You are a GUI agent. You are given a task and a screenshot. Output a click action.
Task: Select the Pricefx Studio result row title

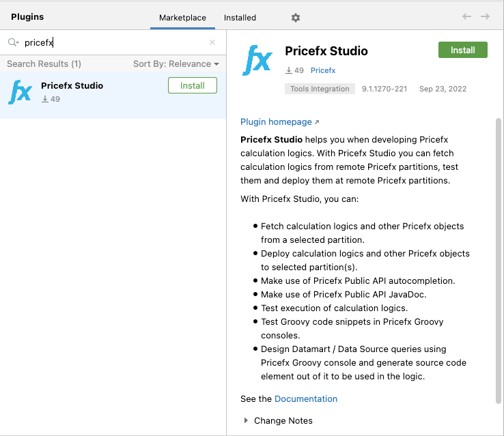point(72,86)
